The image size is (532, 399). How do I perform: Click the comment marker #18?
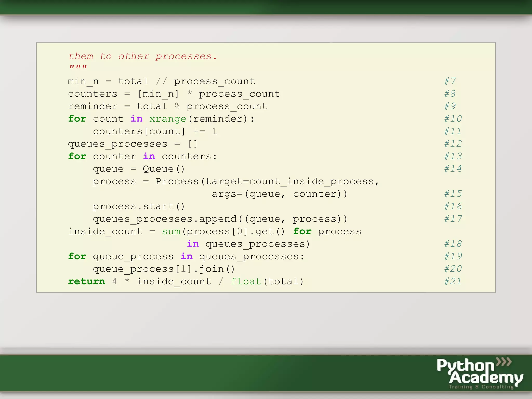[453, 244]
